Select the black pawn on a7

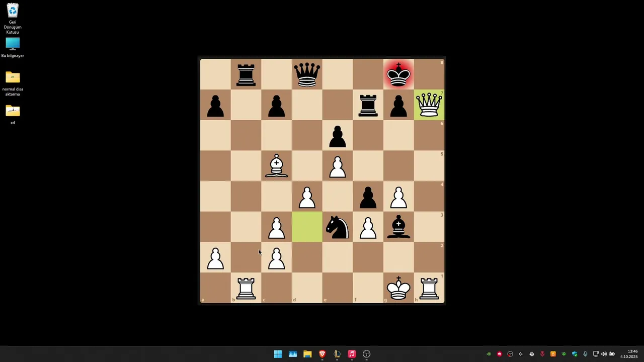215,106
